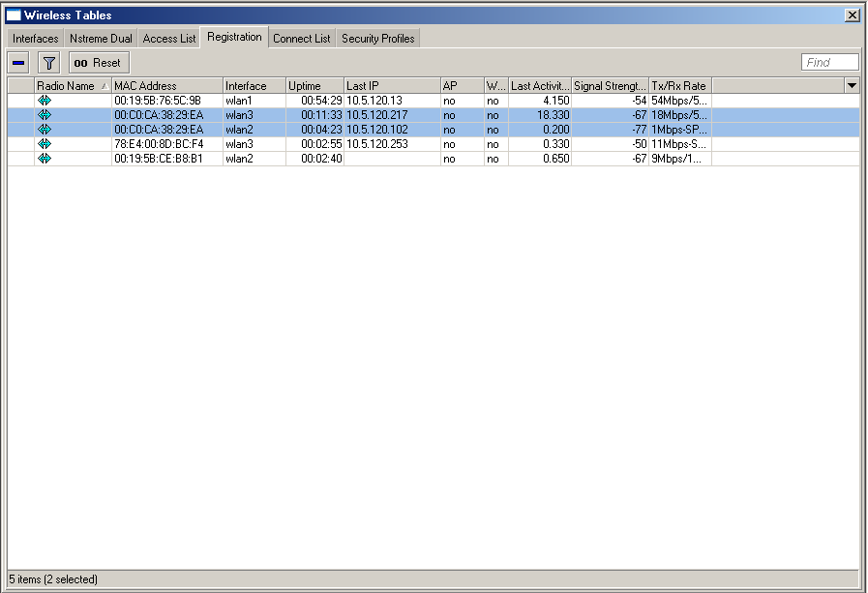Sort by AP column header
This screenshot has width=868, height=593.
point(463,86)
